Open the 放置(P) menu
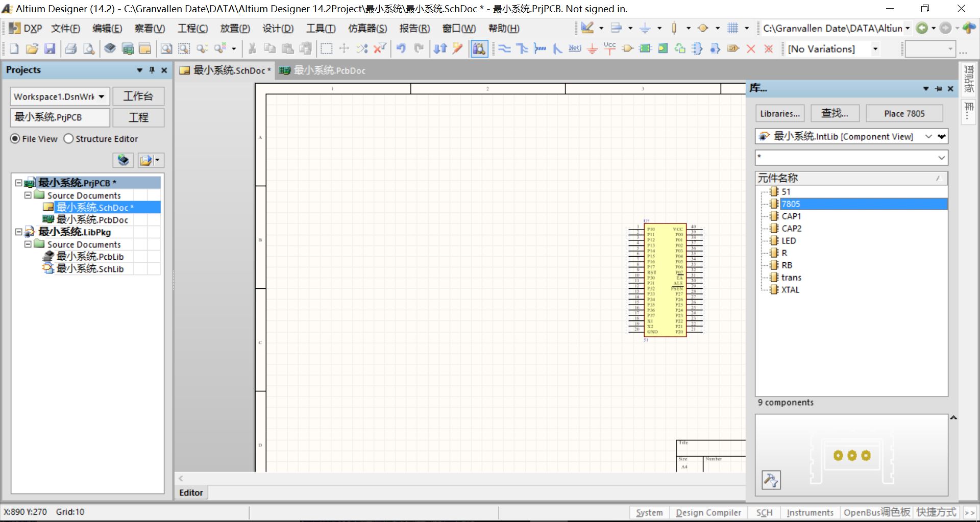This screenshot has height=522, width=980. [x=235, y=29]
